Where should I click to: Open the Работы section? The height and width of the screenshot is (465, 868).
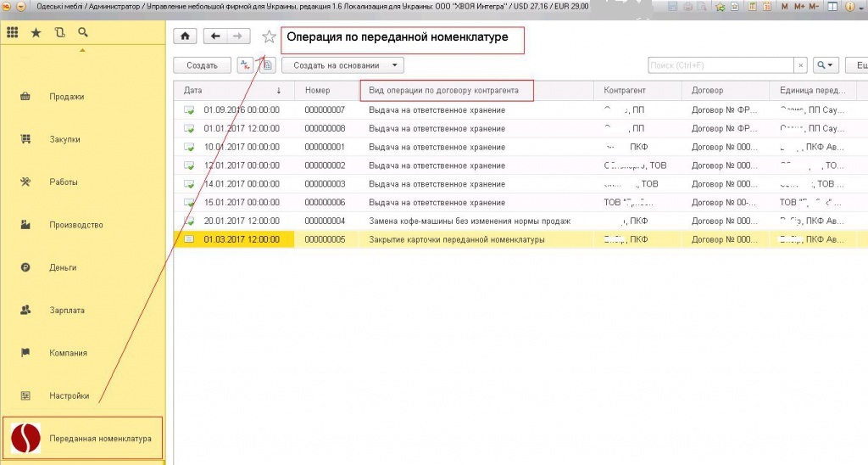pyautogui.click(x=63, y=182)
